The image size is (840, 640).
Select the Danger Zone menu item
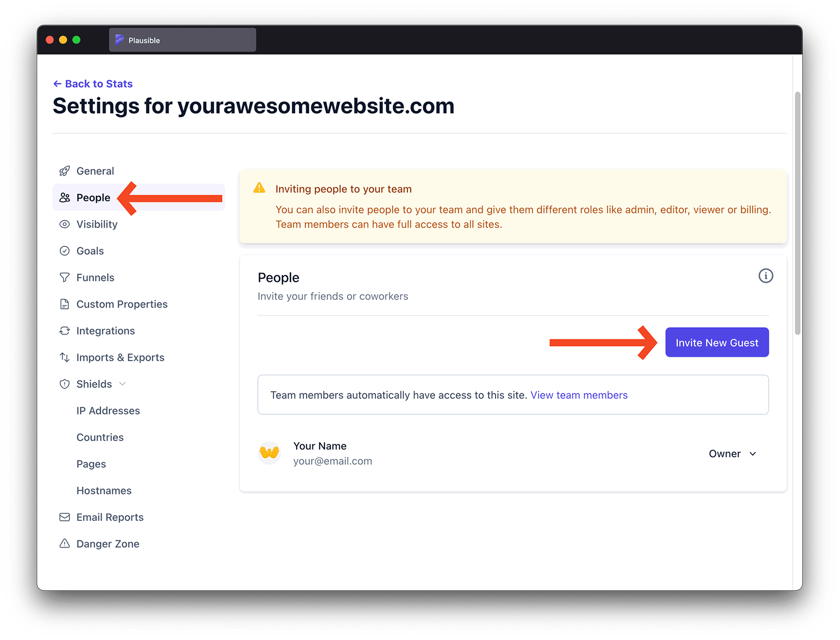pyautogui.click(x=108, y=543)
